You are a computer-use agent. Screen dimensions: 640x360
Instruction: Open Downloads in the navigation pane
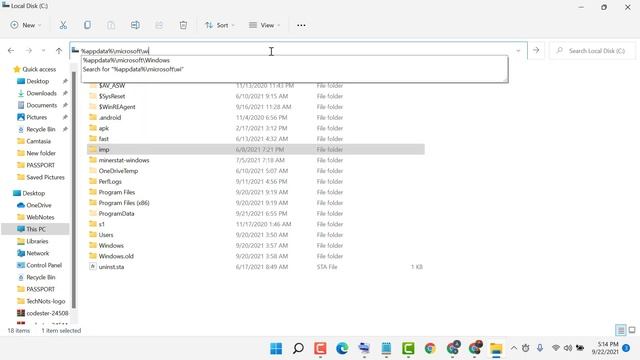point(42,93)
